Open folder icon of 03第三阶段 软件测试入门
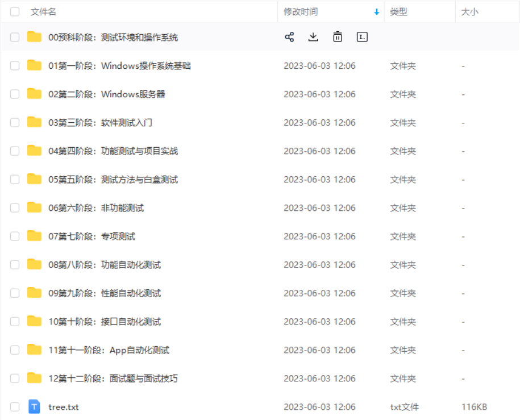Image resolution: width=520 pixels, height=420 pixels. [34, 122]
